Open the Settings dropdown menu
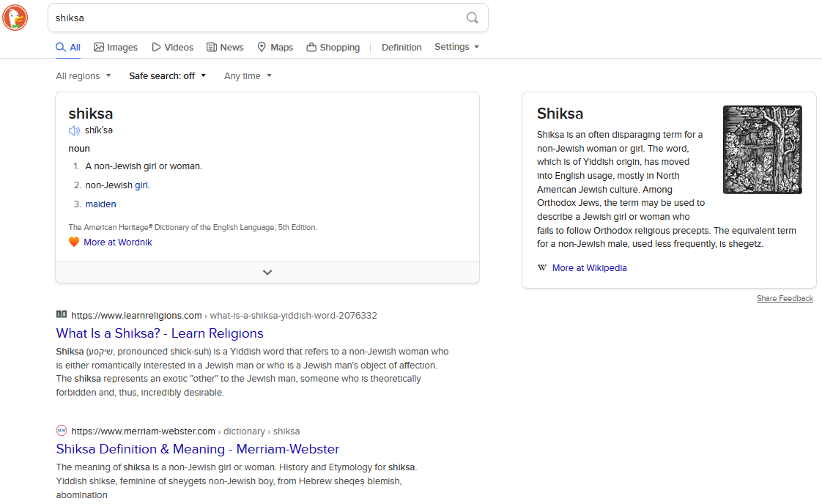Screen dimensions: 822x504 [x=456, y=47]
